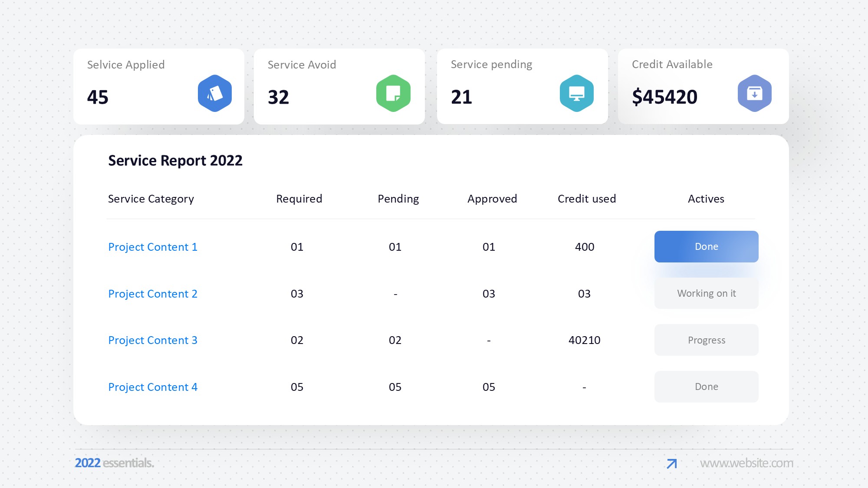Click the blue tag hexagon icon
The height and width of the screenshot is (488, 868).
coord(215,93)
